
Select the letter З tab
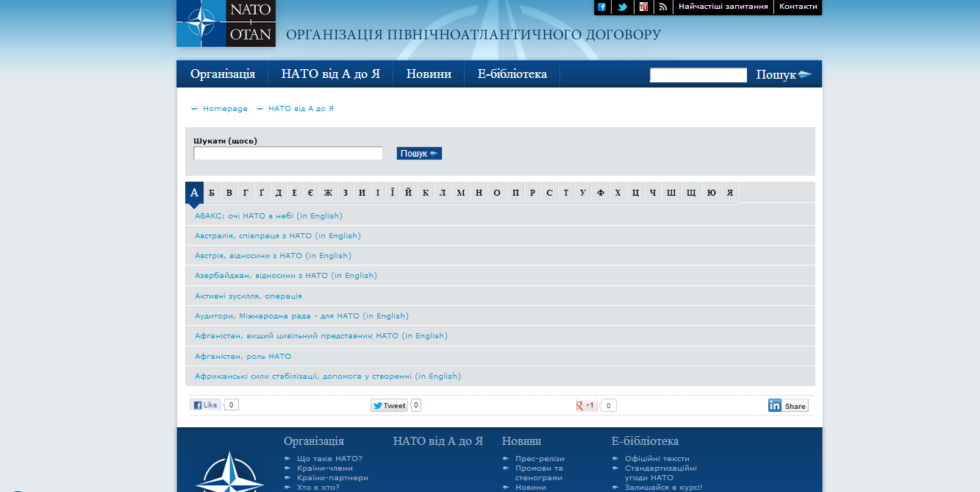point(346,193)
